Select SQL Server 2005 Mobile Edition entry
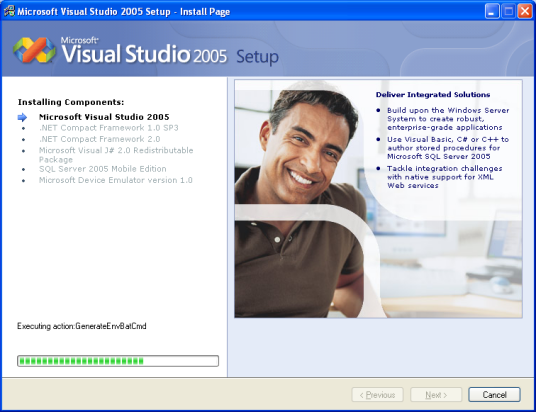This screenshot has height=412, width=536. pyautogui.click(x=103, y=169)
